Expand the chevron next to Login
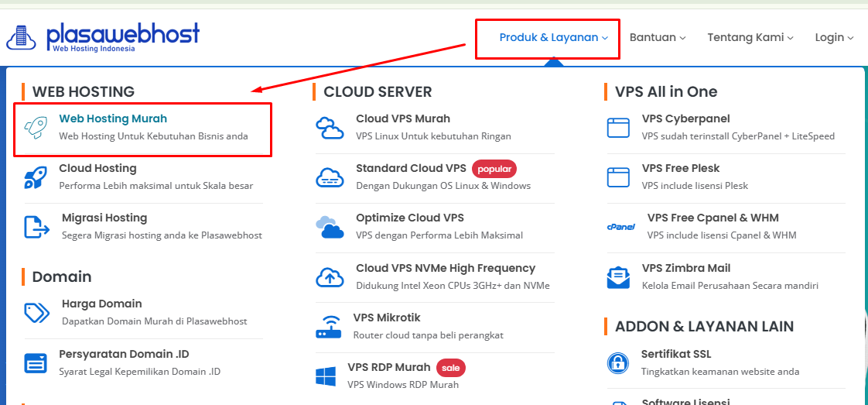The image size is (868, 405). tap(850, 38)
